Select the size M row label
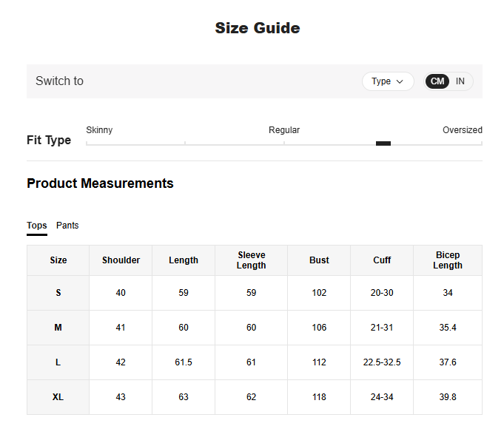Screen dimensions: 504x426 [x=58, y=328]
